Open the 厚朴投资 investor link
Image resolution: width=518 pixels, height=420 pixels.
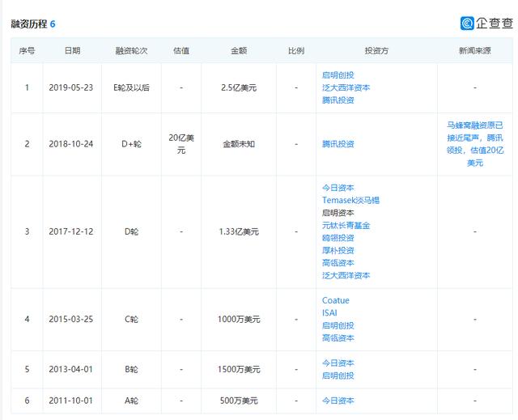338,251
